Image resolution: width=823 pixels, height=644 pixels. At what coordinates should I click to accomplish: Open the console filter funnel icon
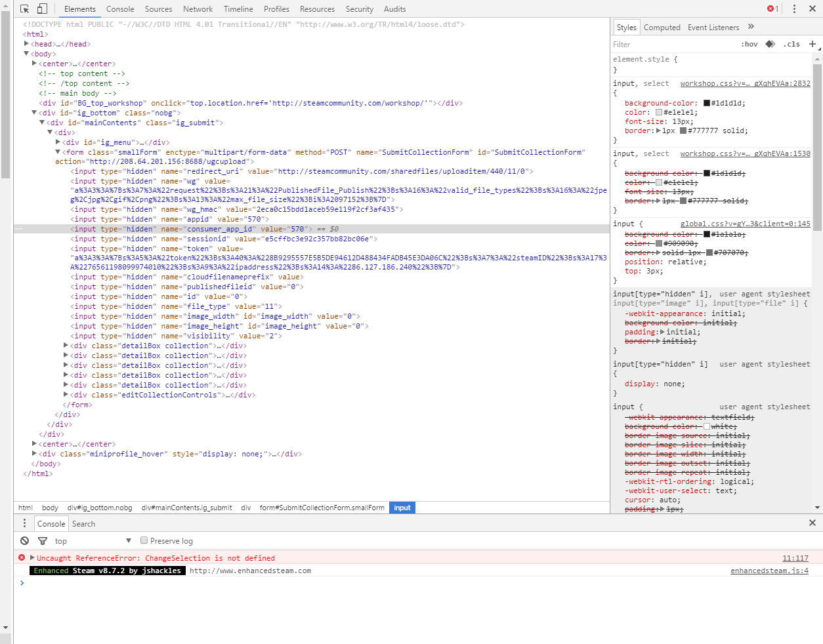(43, 541)
